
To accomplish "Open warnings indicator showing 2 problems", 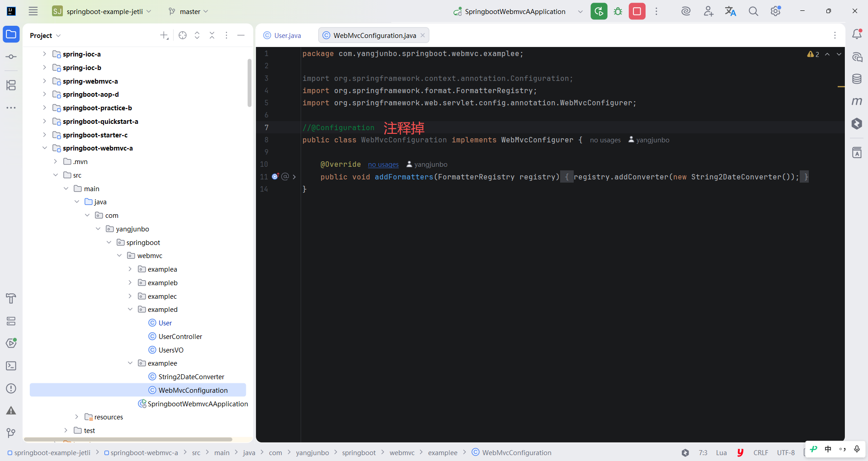I will click(813, 54).
